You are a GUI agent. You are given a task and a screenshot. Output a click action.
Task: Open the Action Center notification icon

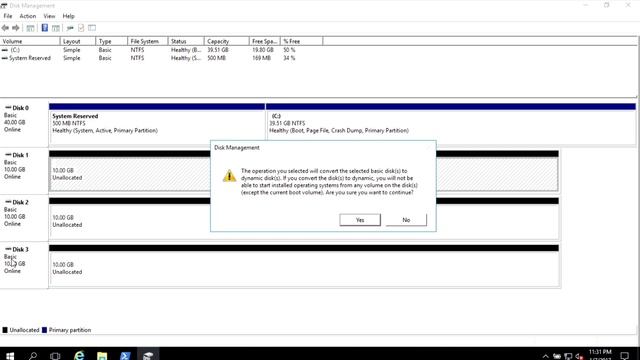tap(624, 356)
